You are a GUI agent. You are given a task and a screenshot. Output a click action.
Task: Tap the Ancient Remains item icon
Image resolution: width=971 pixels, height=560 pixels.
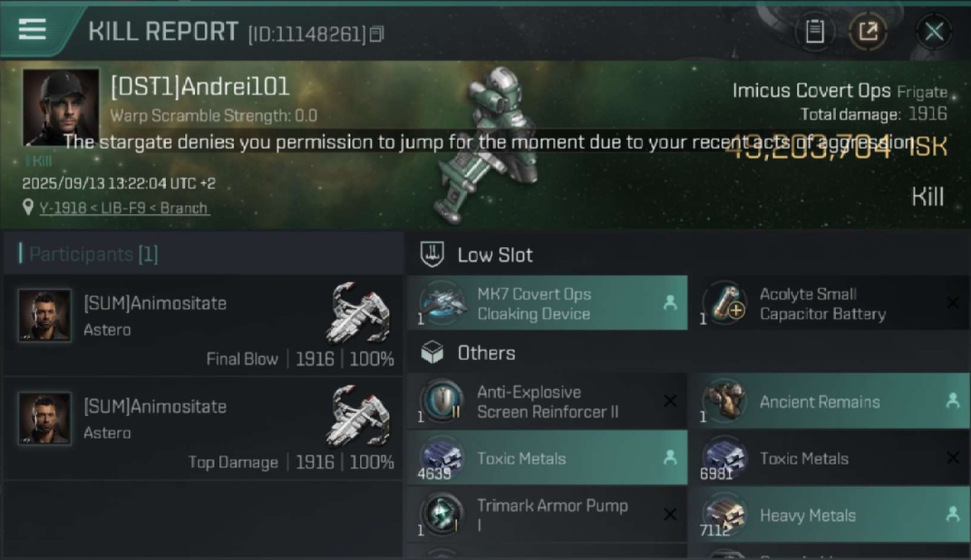(725, 402)
